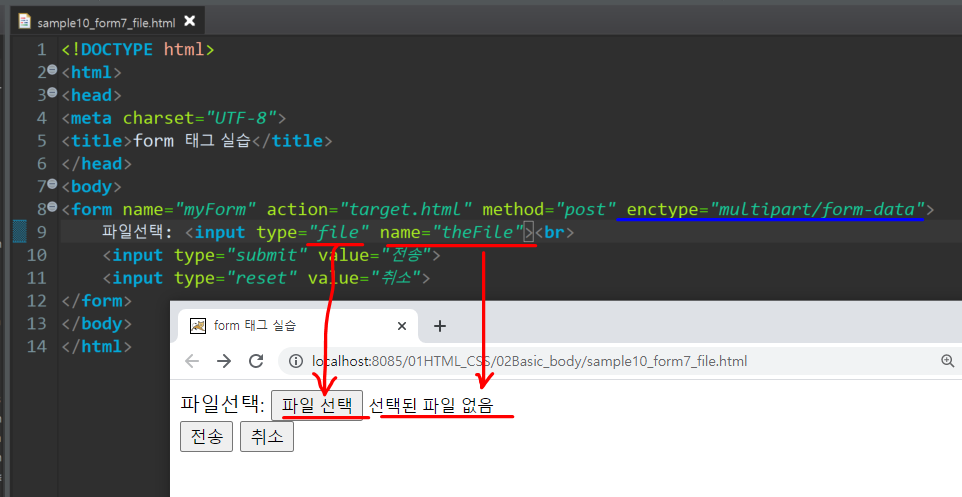Viewport: 962px width, 497px height.
Task: Click the closing </body> tag line 13
Action: 96,323
